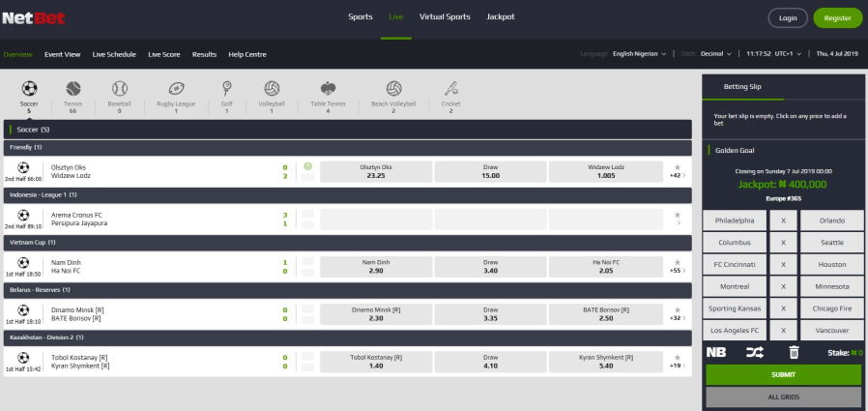Select the Tennis sport icon
Viewport: 868px width, 411px height.
click(x=72, y=89)
